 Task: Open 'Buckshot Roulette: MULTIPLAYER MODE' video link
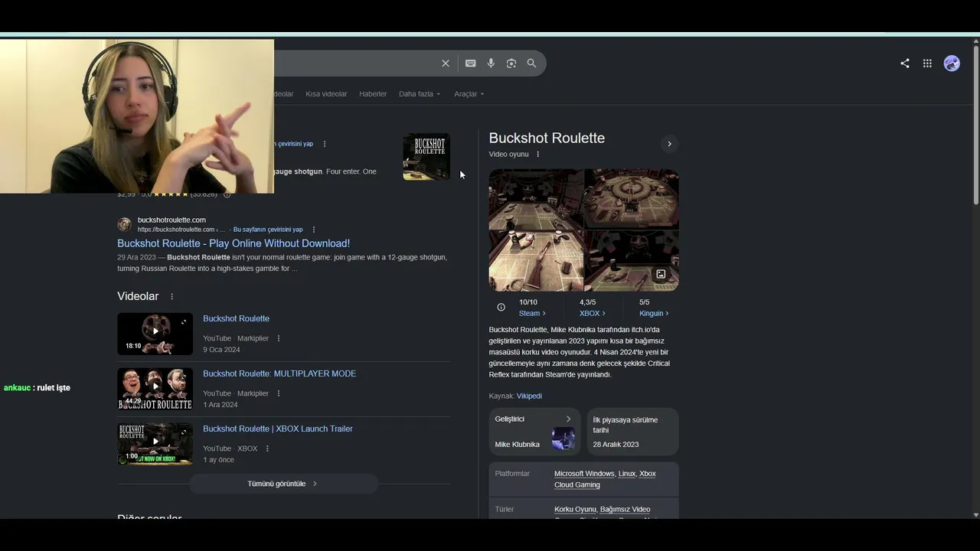click(x=279, y=373)
